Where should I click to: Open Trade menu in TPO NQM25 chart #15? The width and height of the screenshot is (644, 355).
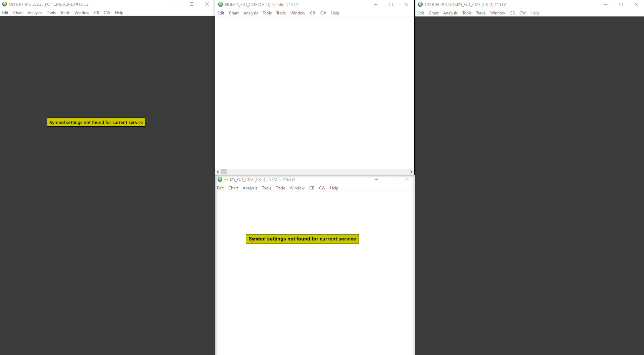481,13
